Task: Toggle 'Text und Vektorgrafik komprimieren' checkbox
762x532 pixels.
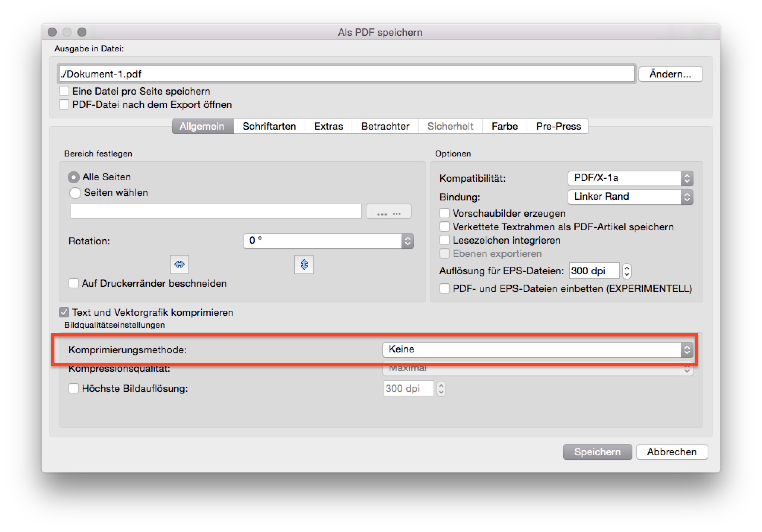Action: point(64,312)
